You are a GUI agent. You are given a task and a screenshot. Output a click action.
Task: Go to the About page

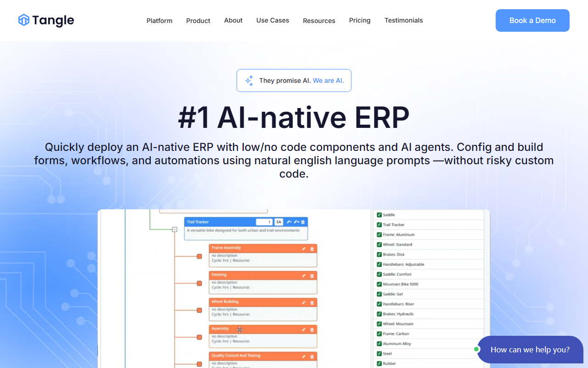(233, 20)
